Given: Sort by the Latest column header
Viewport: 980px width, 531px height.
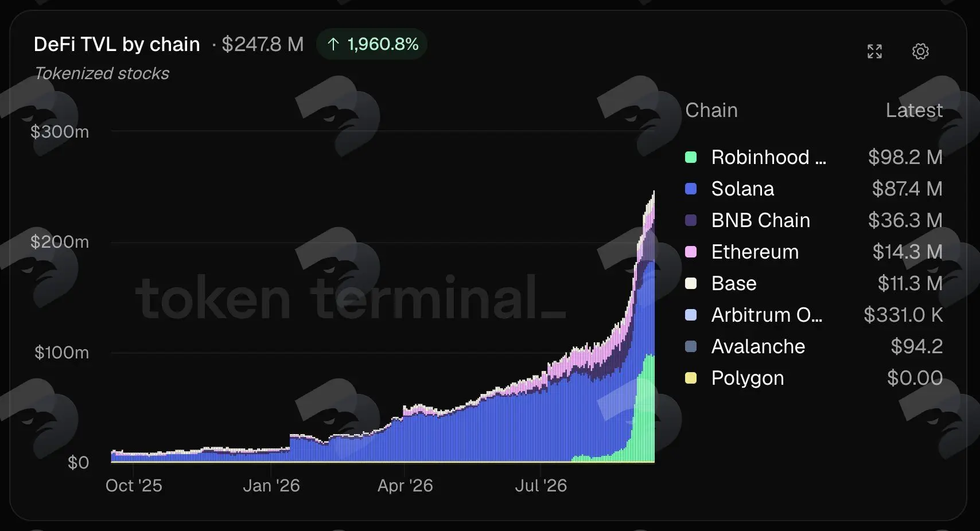Looking at the screenshot, I should tap(914, 110).
